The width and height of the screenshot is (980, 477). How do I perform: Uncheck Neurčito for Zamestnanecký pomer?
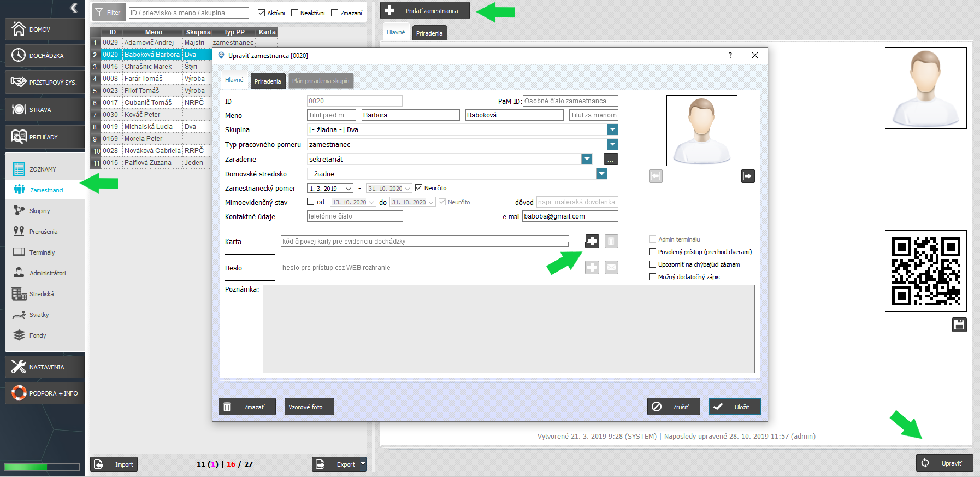click(x=418, y=188)
